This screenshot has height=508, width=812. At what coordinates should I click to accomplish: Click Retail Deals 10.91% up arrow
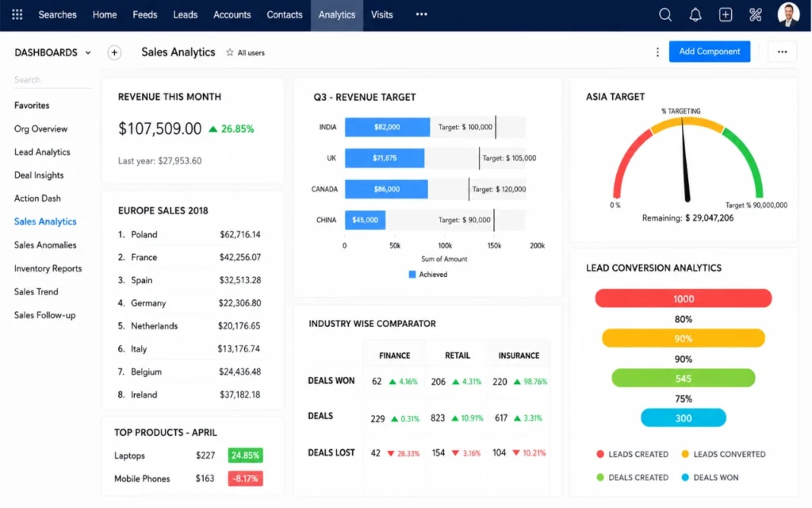pyautogui.click(x=454, y=418)
